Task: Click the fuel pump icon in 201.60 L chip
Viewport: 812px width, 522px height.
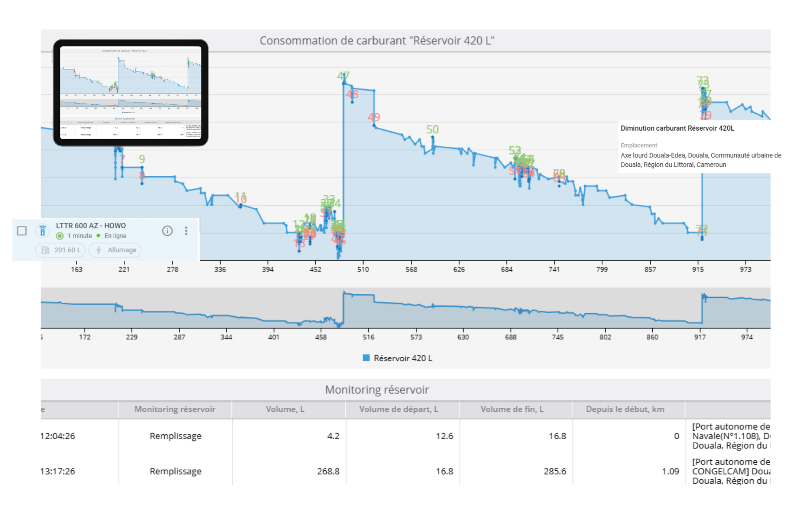Action: point(45,250)
